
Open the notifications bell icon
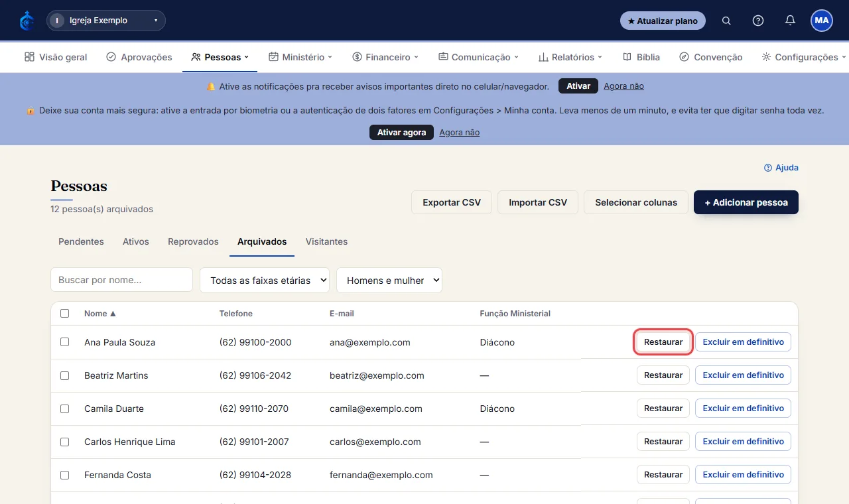(790, 21)
